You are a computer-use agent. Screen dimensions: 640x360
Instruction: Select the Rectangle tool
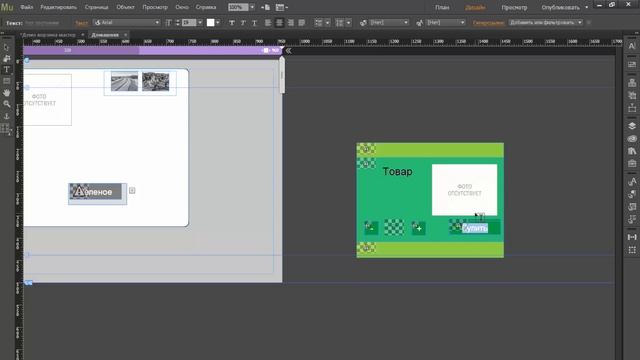7,81
